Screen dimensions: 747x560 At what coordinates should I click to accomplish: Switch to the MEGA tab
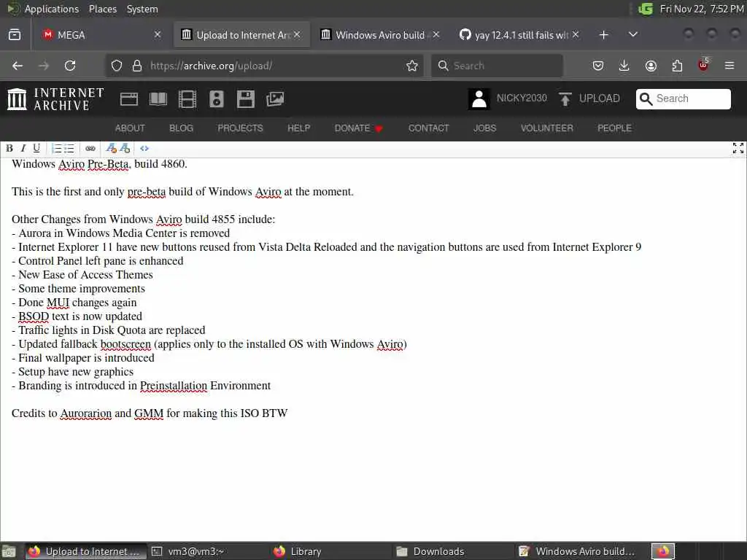[x=100, y=35]
